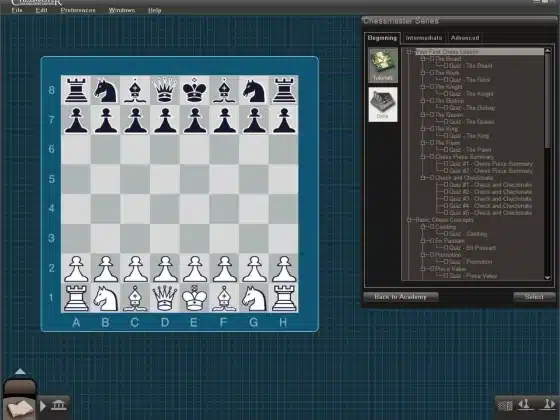Click the open book icon at bottom-left
560x420 pixels.
(x=20, y=408)
